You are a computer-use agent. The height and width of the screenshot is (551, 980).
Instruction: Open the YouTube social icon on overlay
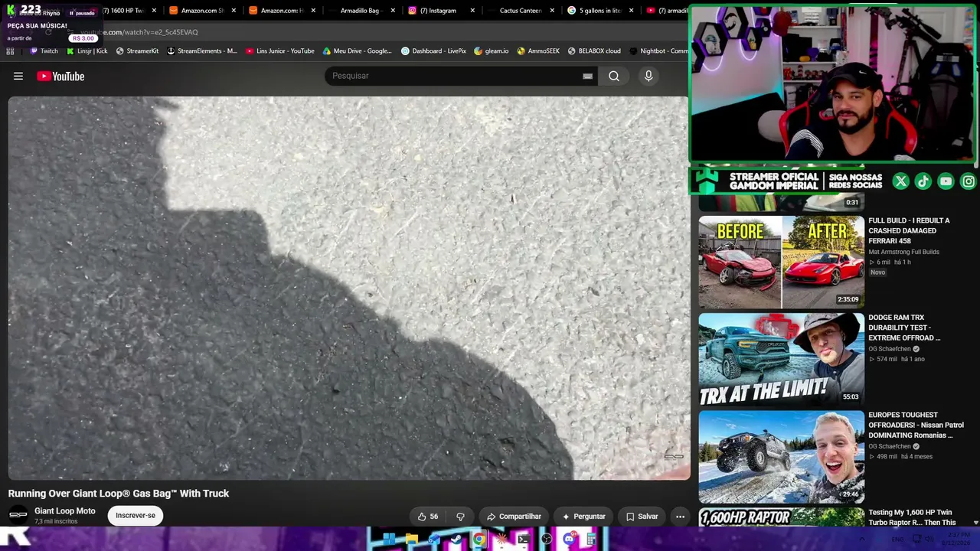tap(946, 181)
